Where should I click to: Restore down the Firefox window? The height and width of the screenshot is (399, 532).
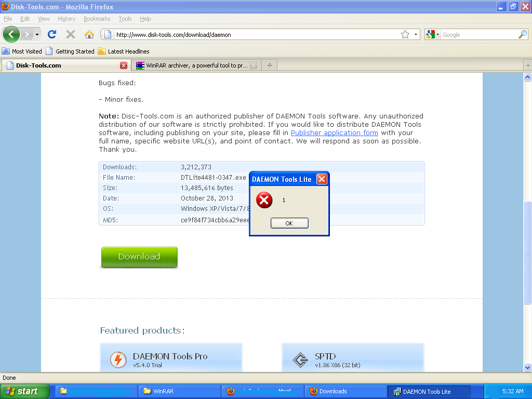click(x=513, y=6)
